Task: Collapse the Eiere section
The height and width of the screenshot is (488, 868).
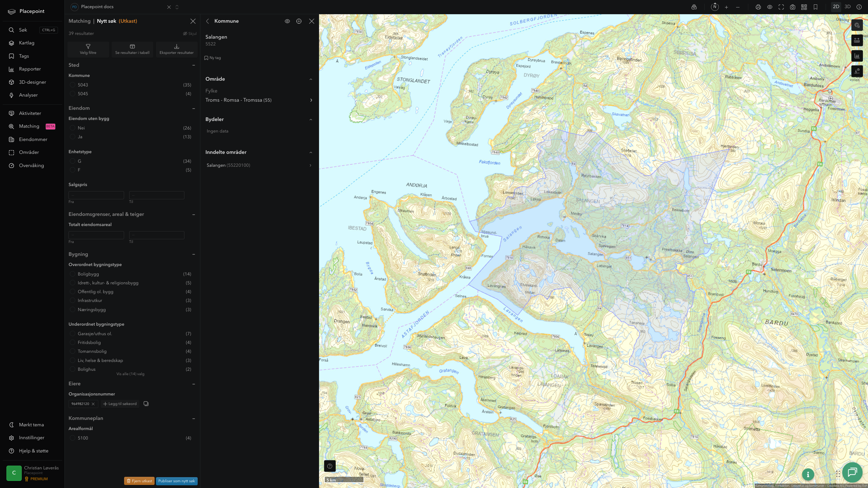Action: pyautogui.click(x=194, y=384)
